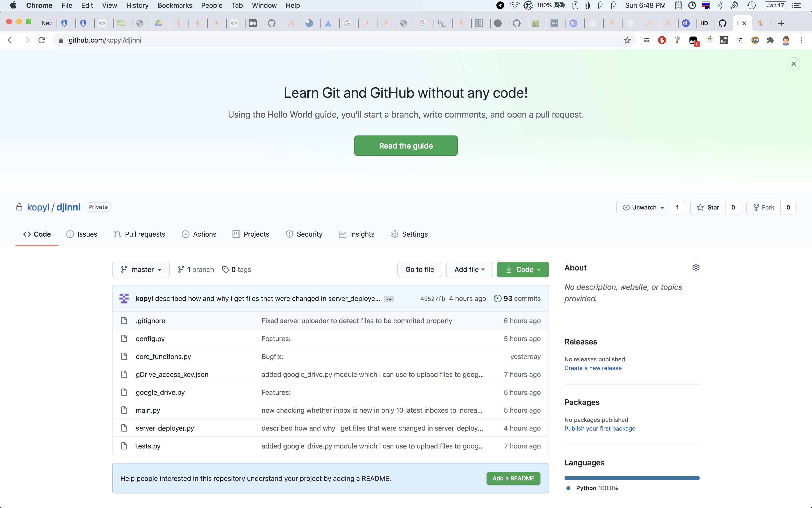Click file icon beside tests.py

(124, 446)
